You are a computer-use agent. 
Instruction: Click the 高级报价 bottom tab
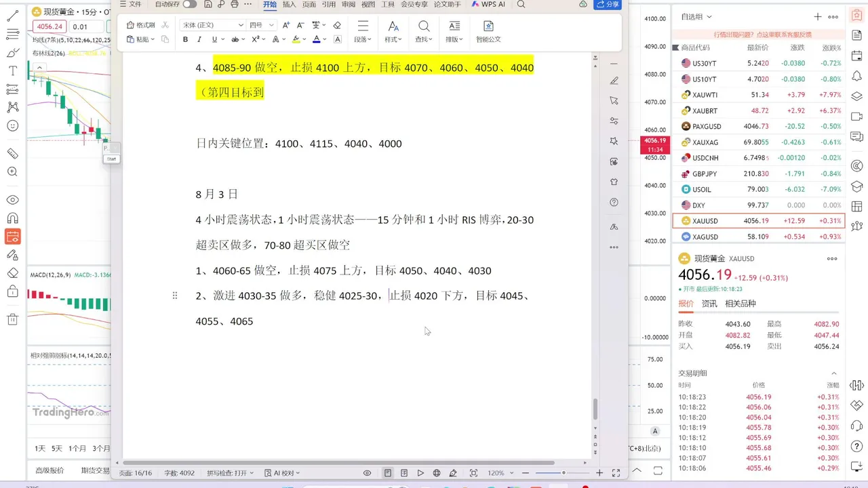point(50,470)
